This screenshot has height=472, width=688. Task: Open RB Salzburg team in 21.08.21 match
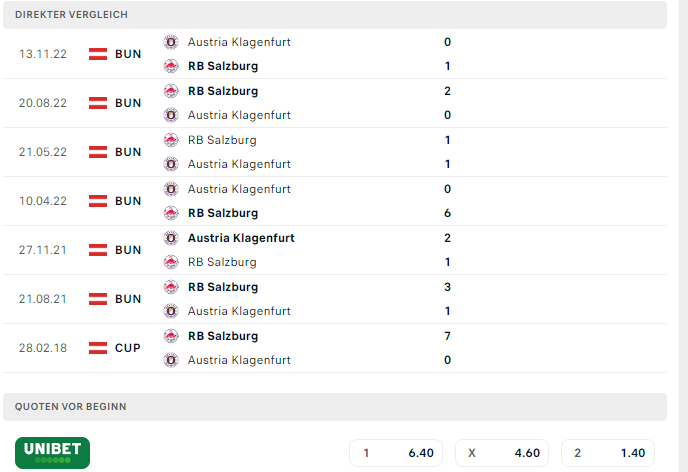coord(223,287)
